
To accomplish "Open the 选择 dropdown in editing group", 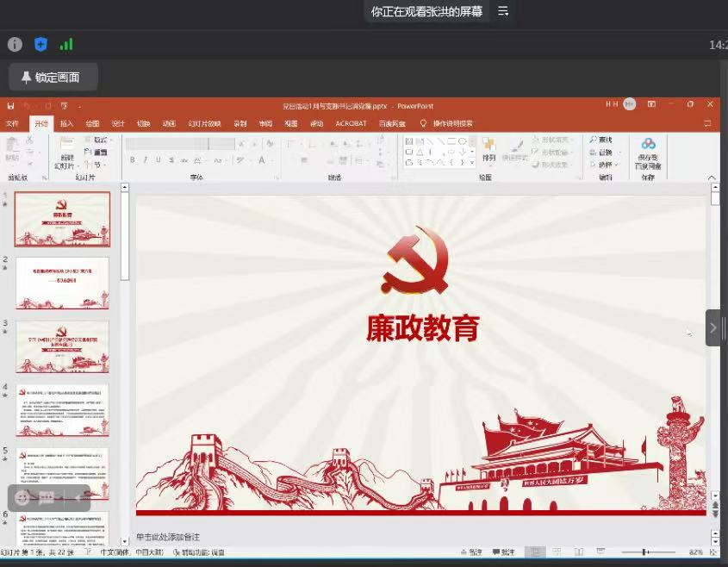I will [x=604, y=165].
